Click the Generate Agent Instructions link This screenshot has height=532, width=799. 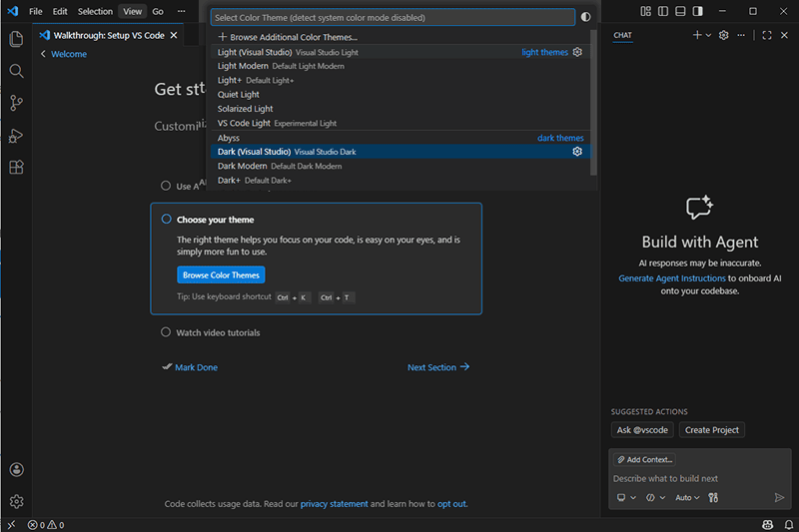672,277
